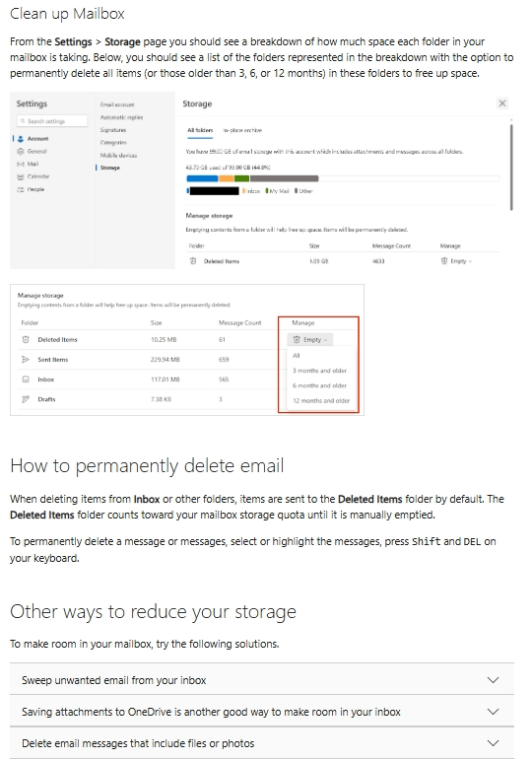Choose 3 months and older option
Screen dimensions: 532x760
(x=320, y=371)
